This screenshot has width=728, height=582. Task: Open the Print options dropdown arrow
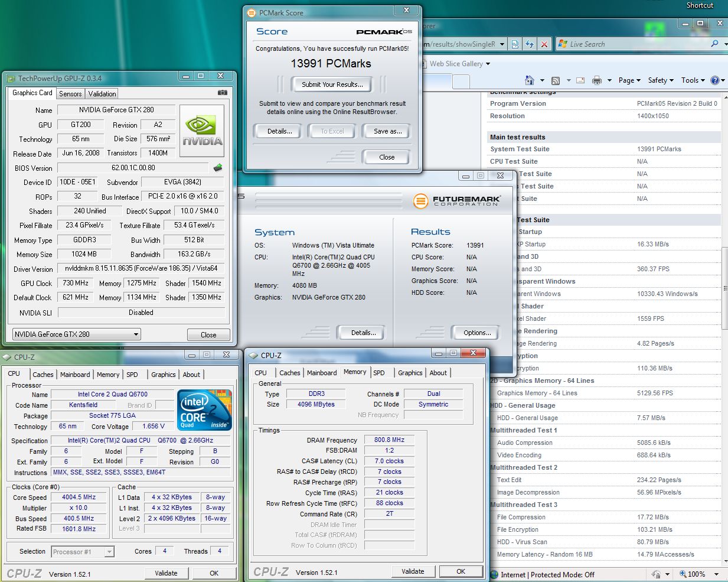pos(609,80)
